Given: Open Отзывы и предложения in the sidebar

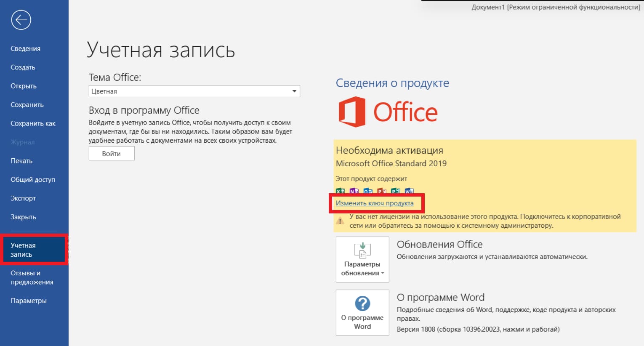Looking at the screenshot, I should tap(32, 277).
